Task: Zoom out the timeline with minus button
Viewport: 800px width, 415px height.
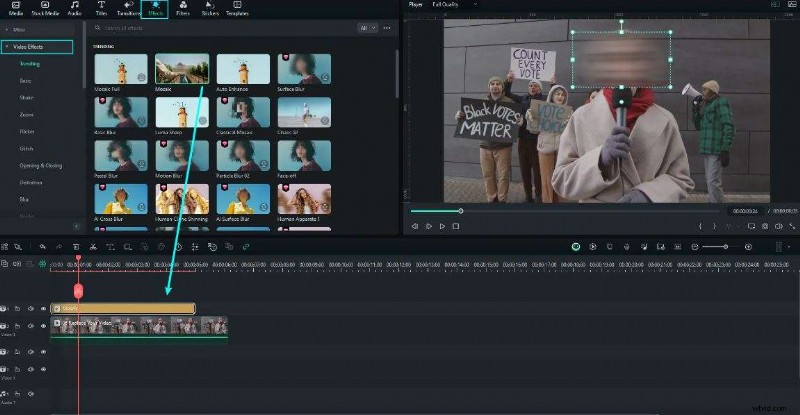Action: pos(694,247)
